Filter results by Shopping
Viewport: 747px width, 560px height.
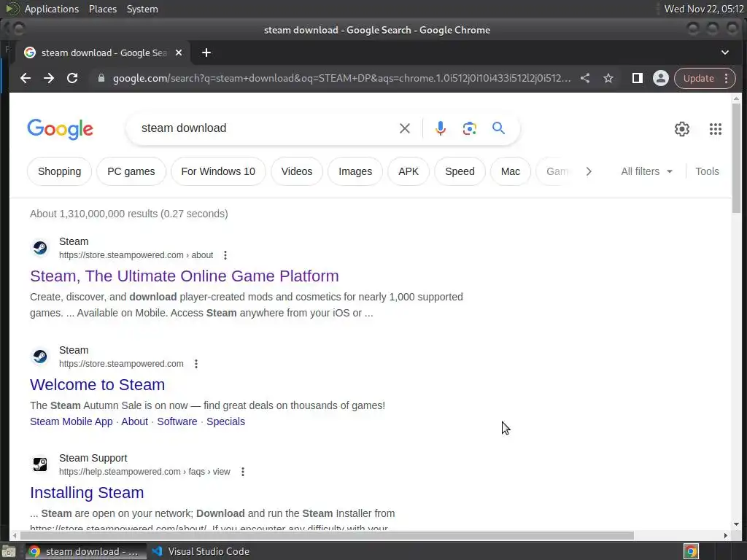[x=60, y=171]
